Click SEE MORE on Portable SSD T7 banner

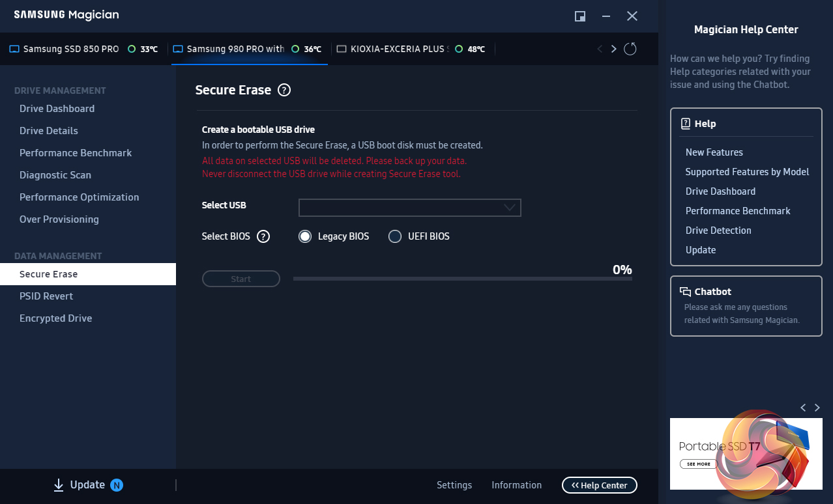699,464
